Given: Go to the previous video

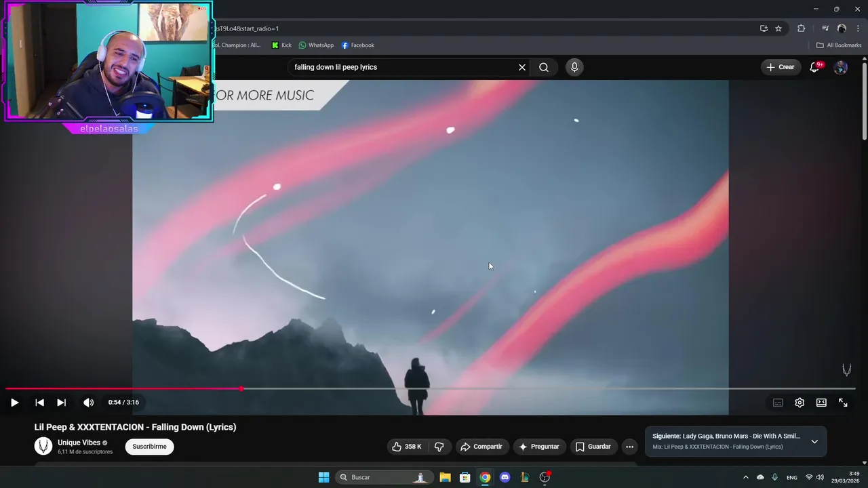Looking at the screenshot, I should click(x=39, y=403).
